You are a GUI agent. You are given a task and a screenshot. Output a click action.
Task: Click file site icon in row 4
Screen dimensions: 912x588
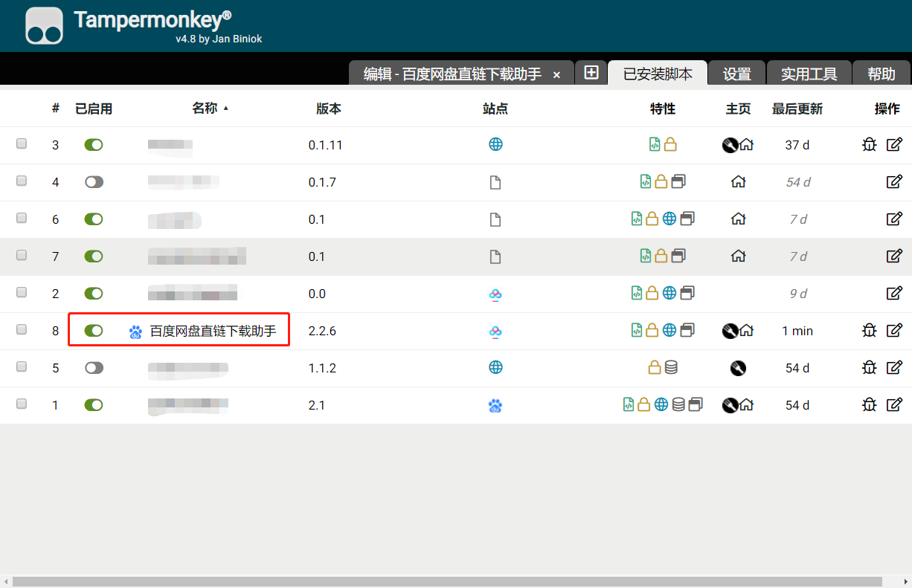tap(495, 182)
